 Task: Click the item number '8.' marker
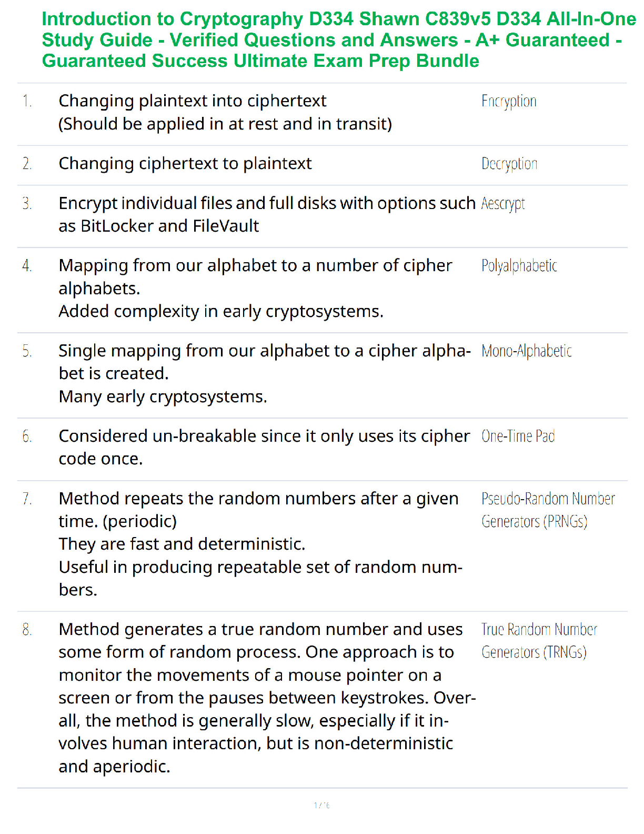27,629
